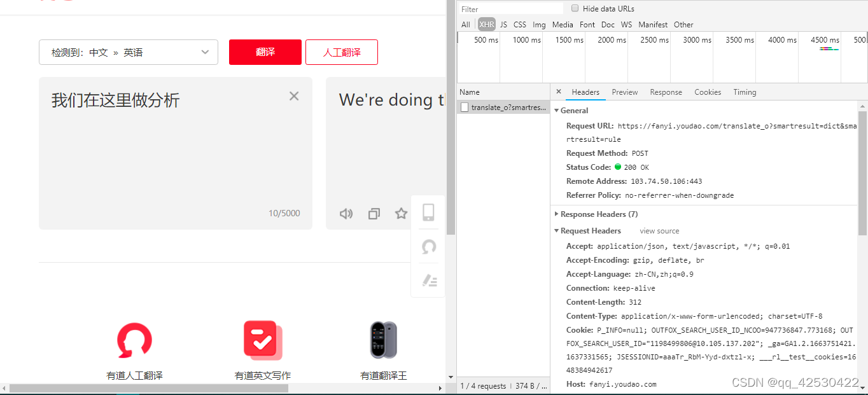Toggle Hide data URLs checkbox
Image resolution: width=868 pixels, height=395 pixels.
tap(575, 8)
